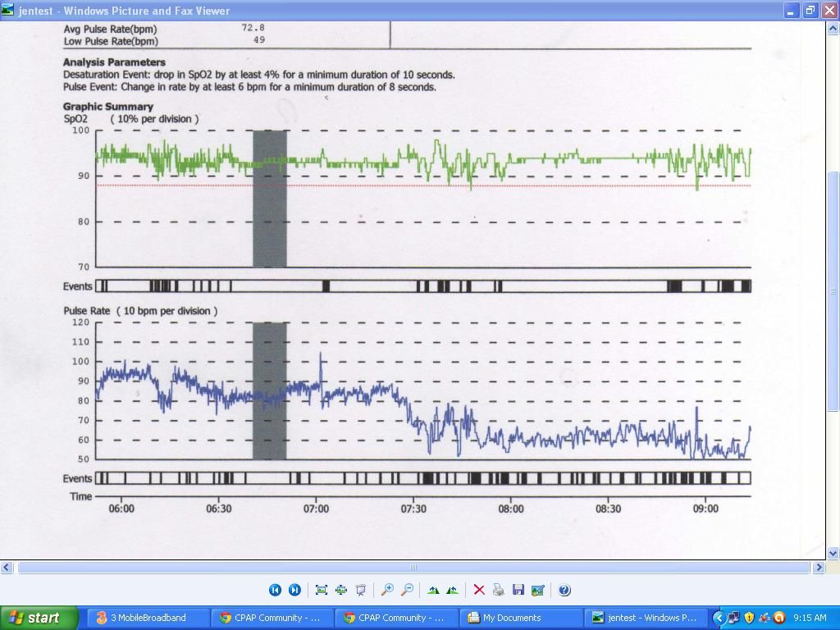Viewport: 840px width, 630px height.
Task: Click the 'Pulse Rate ( 10 bpm per division )' label
Action: coord(140,311)
